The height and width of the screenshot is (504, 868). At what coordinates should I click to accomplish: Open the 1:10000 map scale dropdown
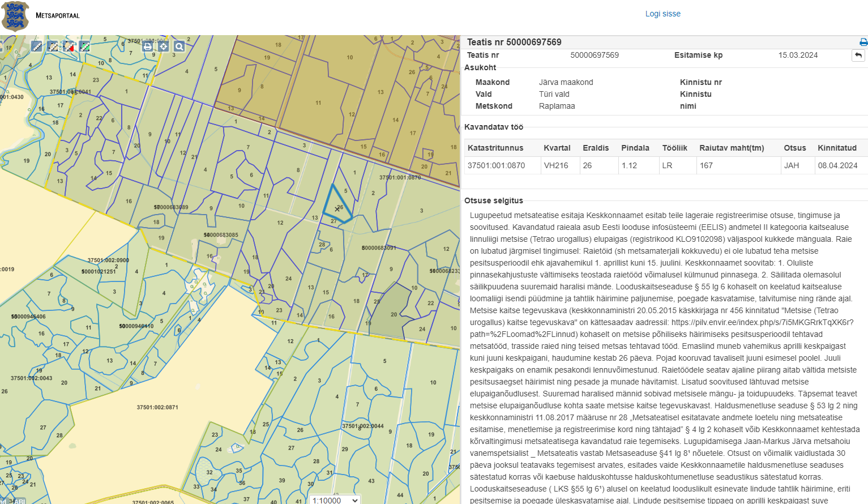pos(335,500)
